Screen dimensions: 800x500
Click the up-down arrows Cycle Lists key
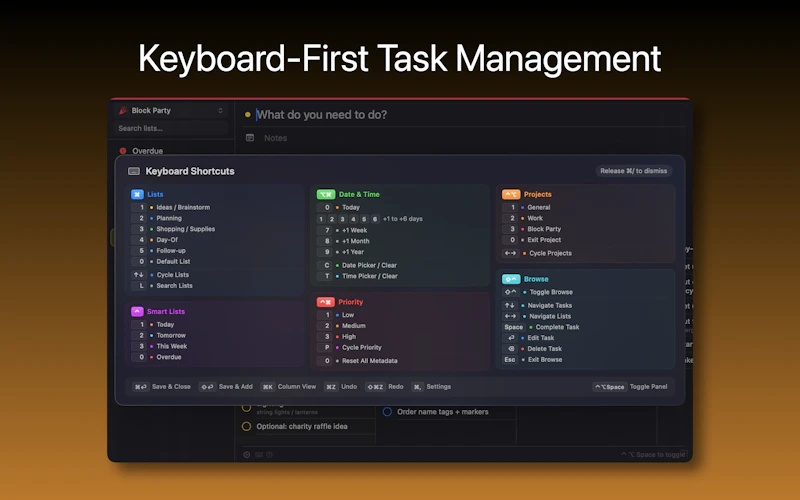pos(138,274)
